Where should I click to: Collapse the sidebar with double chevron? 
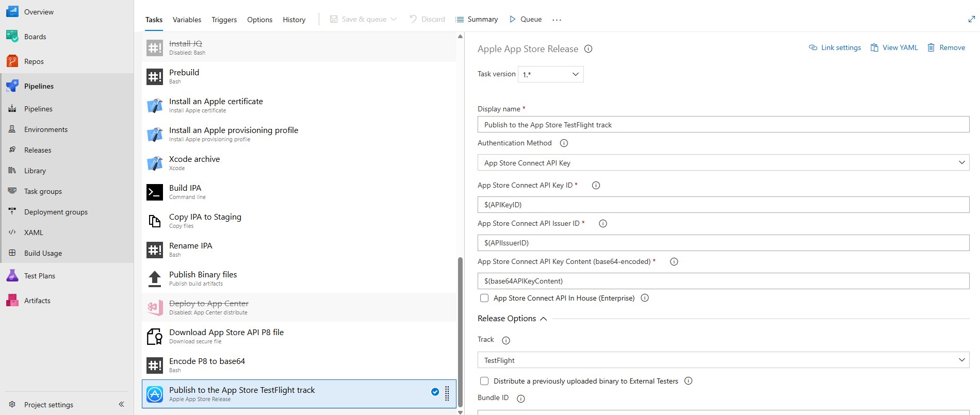121,404
